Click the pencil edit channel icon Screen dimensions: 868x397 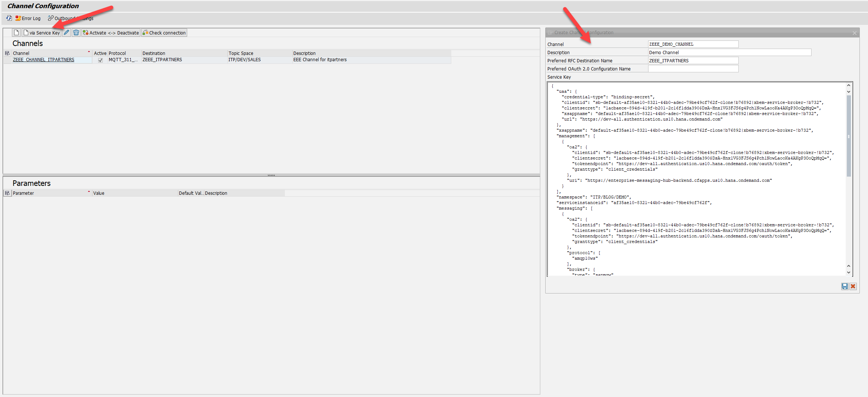66,33
